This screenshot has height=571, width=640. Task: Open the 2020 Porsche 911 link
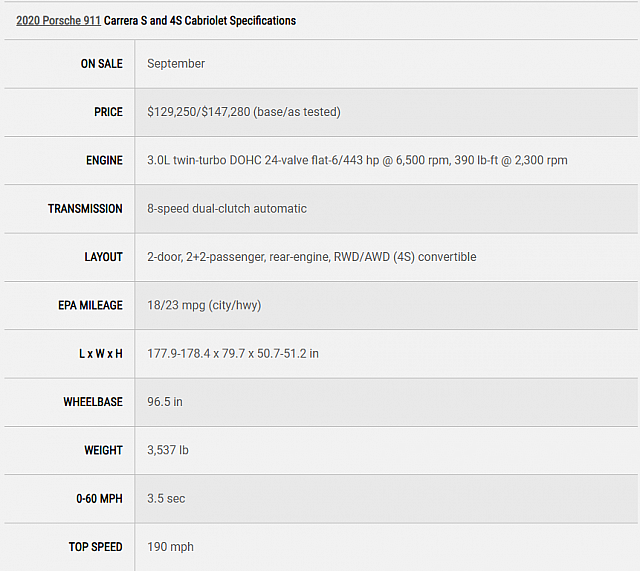[x=58, y=20]
